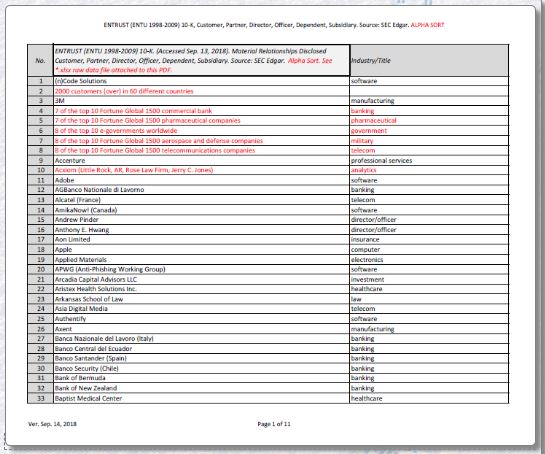545x454 pixels.
Task: Click 'Applied Materials' entry
Action: click(x=81, y=260)
